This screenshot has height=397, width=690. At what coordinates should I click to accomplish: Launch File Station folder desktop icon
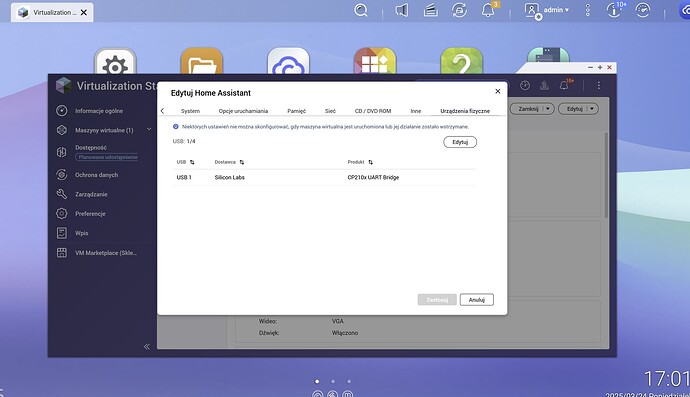point(202,61)
